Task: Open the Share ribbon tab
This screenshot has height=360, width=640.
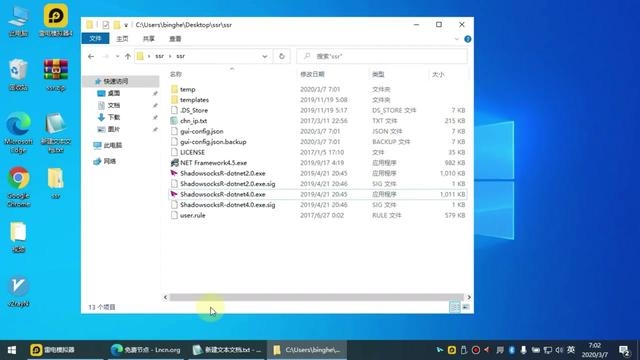Action: click(149, 38)
